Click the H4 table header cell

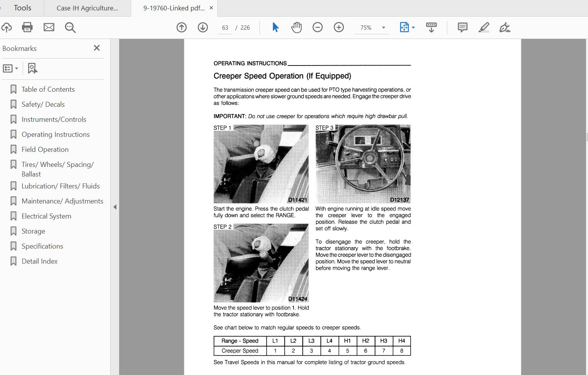click(x=402, y=341)
